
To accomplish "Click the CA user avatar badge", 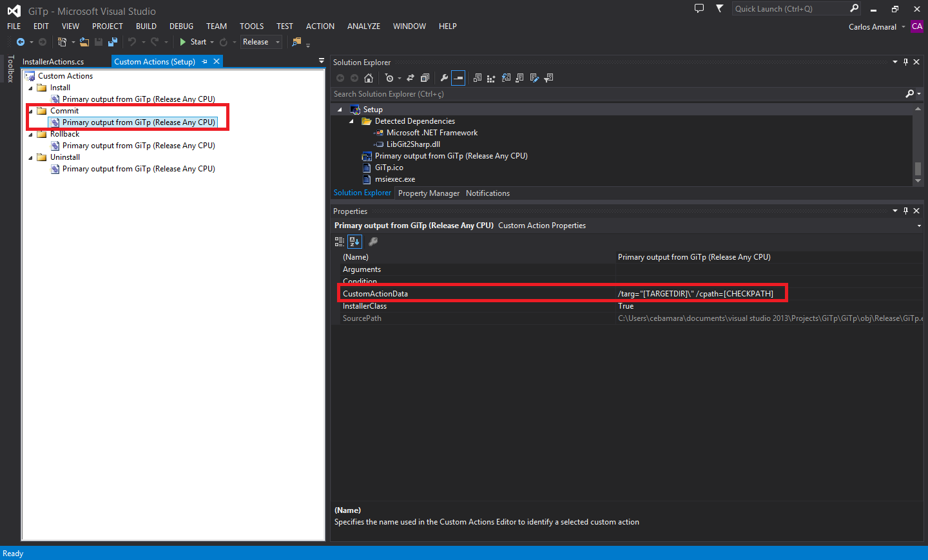I will pyautogui.click(x=917, y=26).
